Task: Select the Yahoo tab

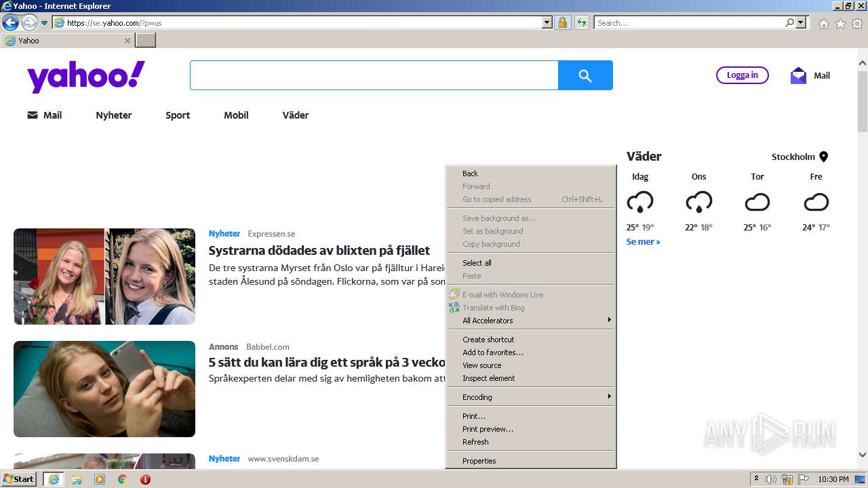Action: coord(66,41)
